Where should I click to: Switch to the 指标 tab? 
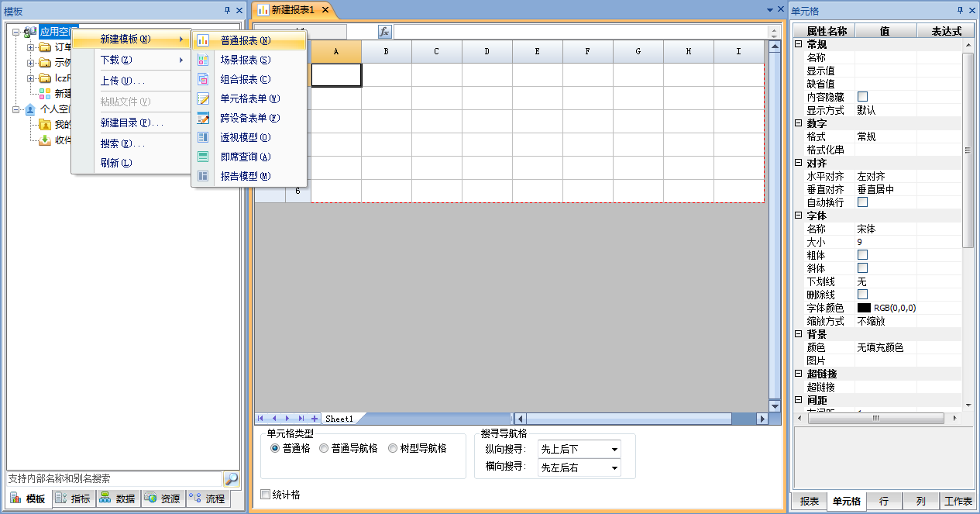(x=74, y=498)
